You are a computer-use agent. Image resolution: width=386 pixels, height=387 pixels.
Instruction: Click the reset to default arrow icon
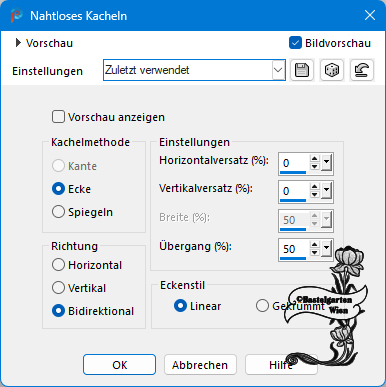[362, 70]
